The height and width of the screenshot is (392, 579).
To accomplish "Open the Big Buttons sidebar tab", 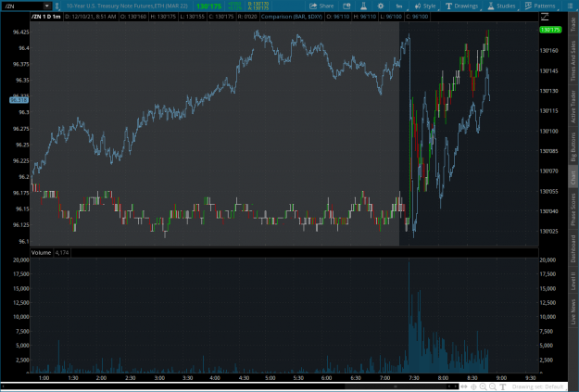I will [573, 147].
